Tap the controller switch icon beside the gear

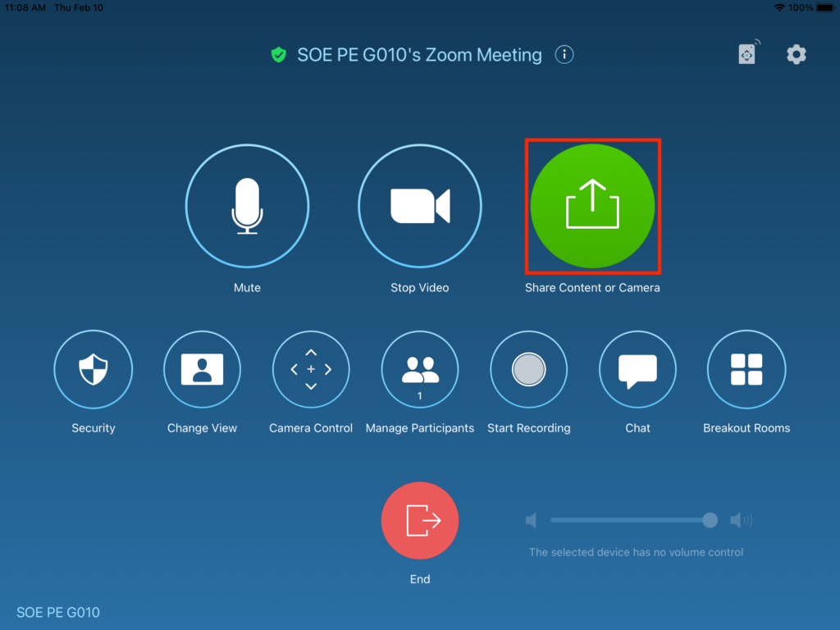(x=748, y=52)
